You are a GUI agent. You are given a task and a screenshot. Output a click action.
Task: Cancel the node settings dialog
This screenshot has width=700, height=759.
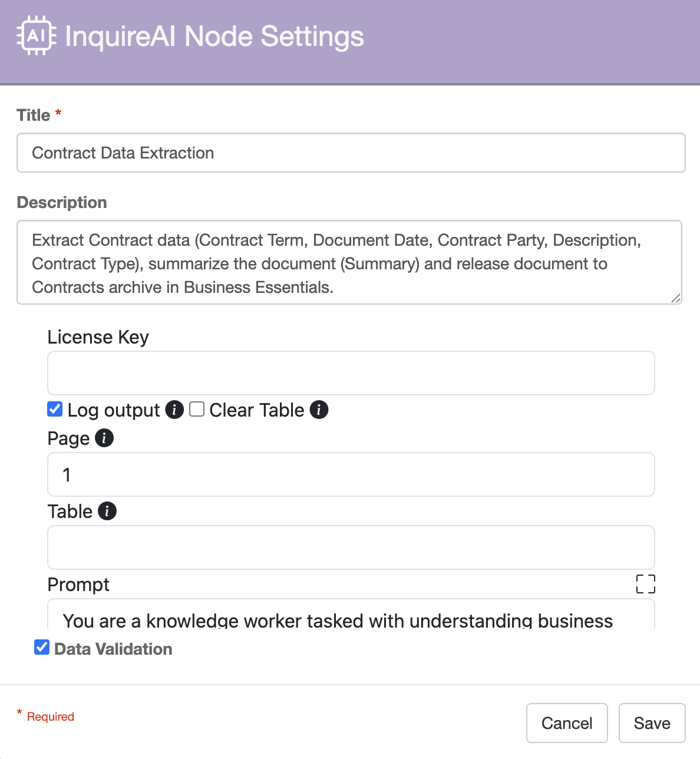tap(567, 723)
